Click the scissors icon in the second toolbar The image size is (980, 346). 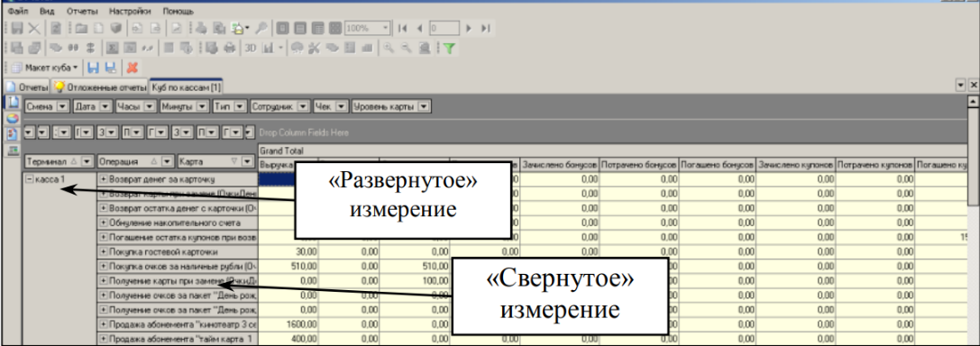point(314,48)
